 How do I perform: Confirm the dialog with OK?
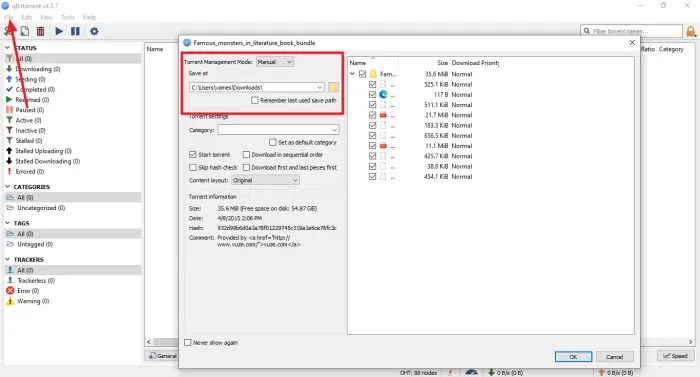(573, 357)
